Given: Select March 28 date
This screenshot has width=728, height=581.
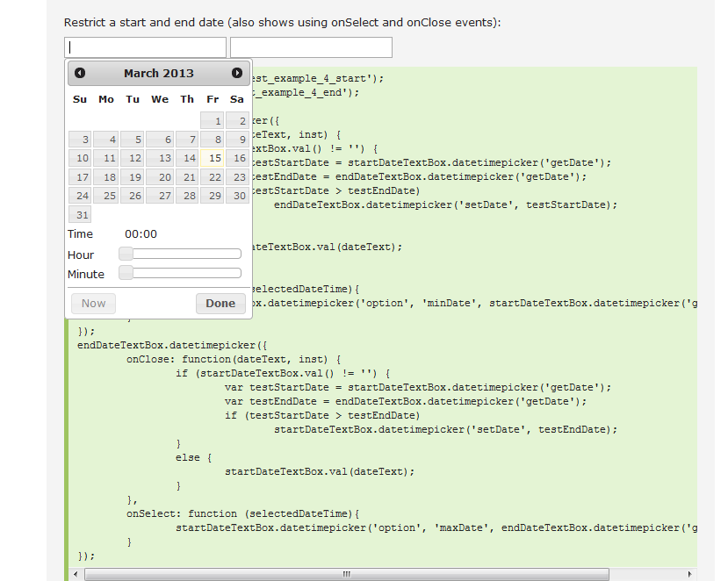Looking at the screenshot, I should [x=187, y=196].
